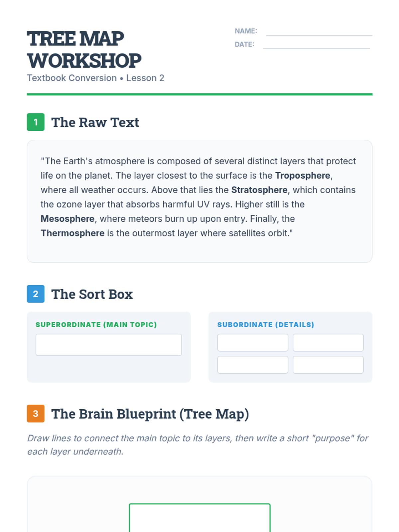This screenshot has height=532, width=399.
Task: Click the word Troposphere in the text
Action: click(303, 176)
